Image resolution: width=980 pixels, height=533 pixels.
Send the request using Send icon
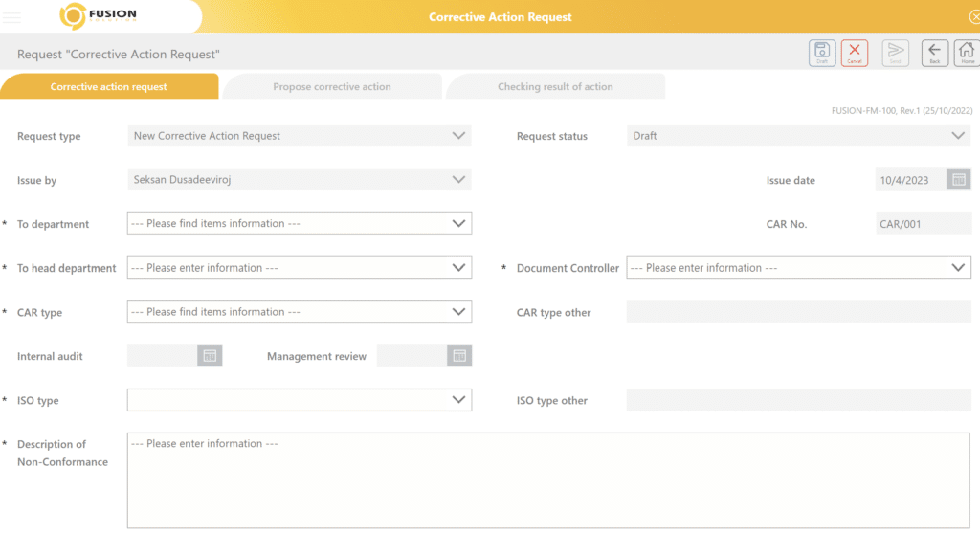pos(895,54)
